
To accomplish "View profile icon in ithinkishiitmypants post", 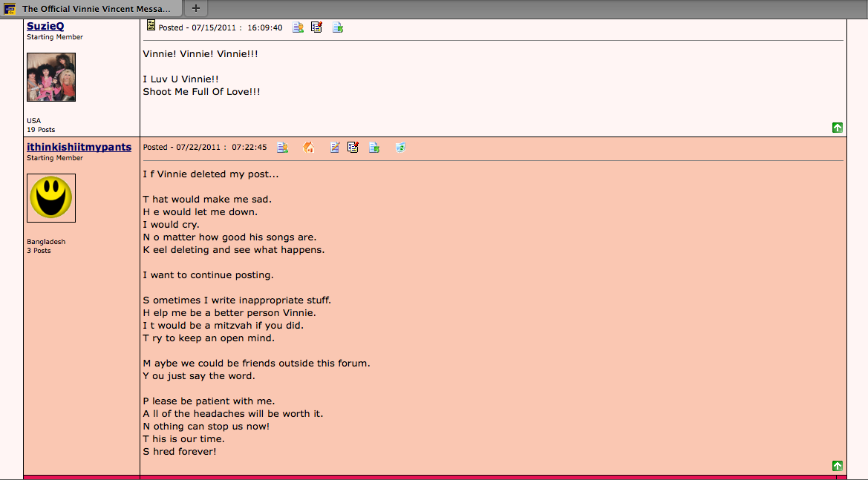I will click(283, 148).
